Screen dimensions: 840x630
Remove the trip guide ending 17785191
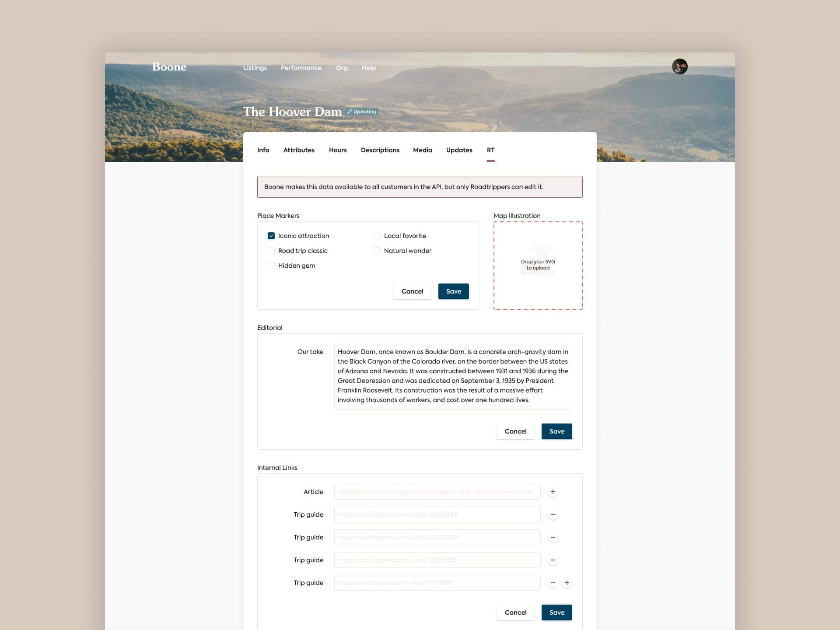tap(553, 583)
